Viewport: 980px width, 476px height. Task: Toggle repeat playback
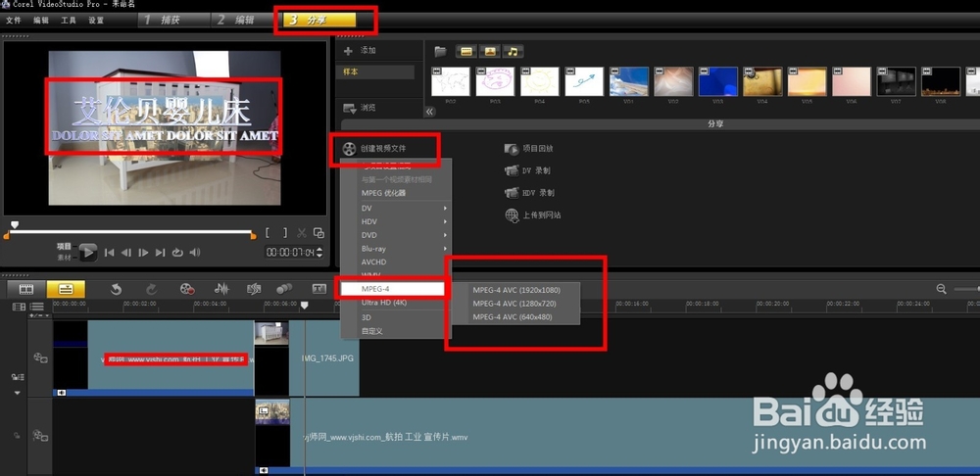pos(177,253)
